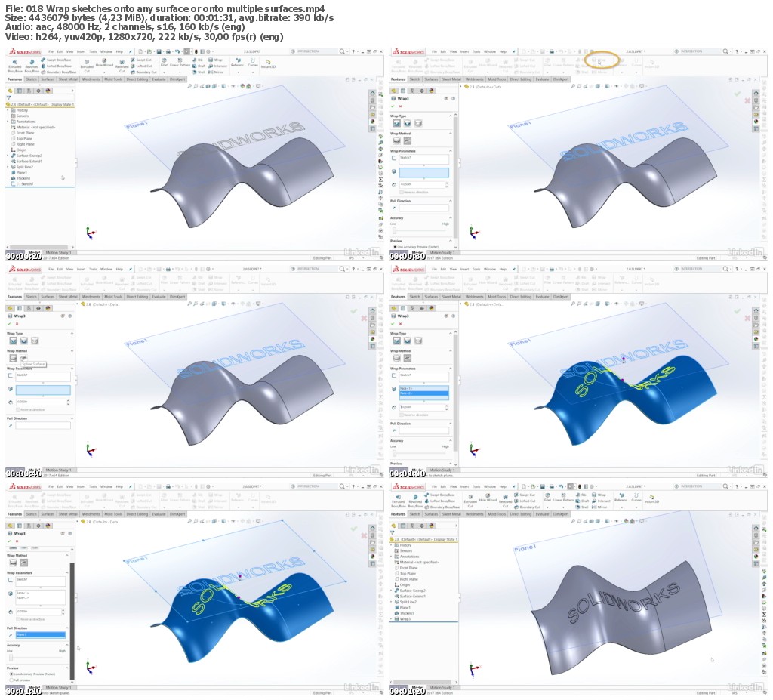The image size is (773, 700).
Task: Click the Zoom to Fit icon in the 00:01:20 frame
Action: 574,522
